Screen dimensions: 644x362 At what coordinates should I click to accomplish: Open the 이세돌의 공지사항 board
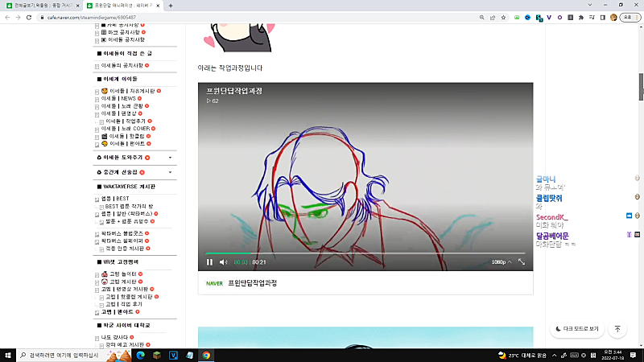122,65
